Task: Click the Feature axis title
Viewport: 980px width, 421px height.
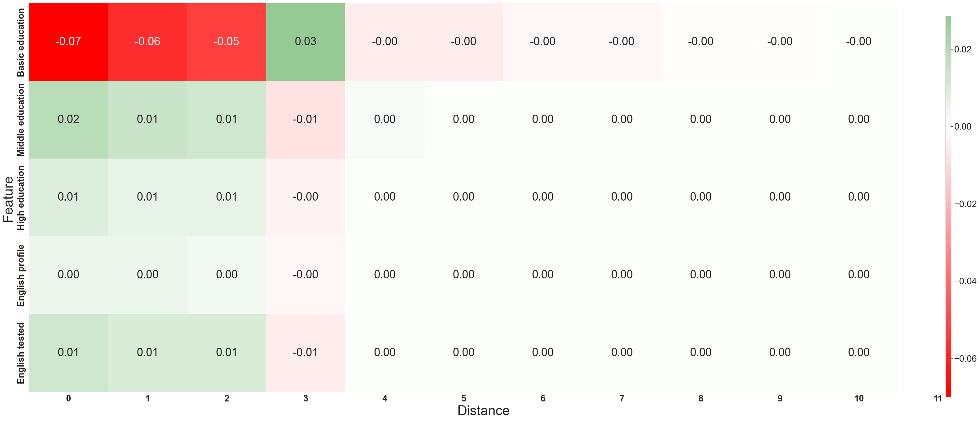Action: click(8, 199)
